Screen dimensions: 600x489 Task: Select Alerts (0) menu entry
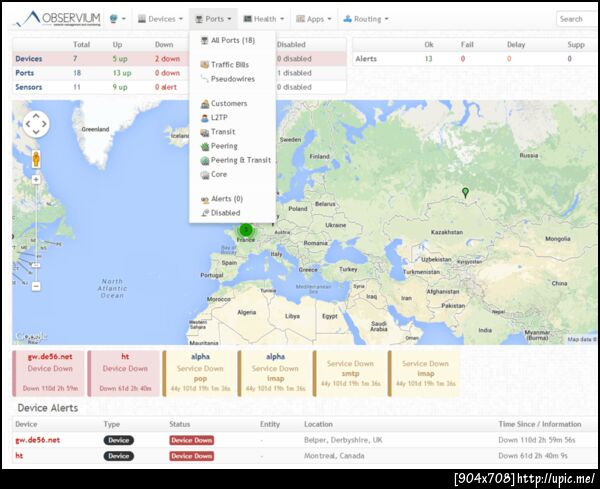click(232, 199)
